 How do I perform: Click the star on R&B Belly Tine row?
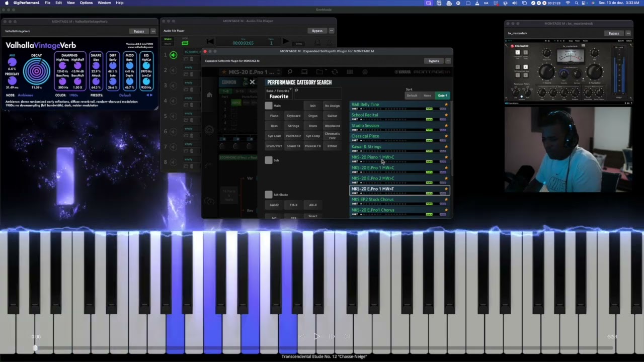[x=446, y=105]
